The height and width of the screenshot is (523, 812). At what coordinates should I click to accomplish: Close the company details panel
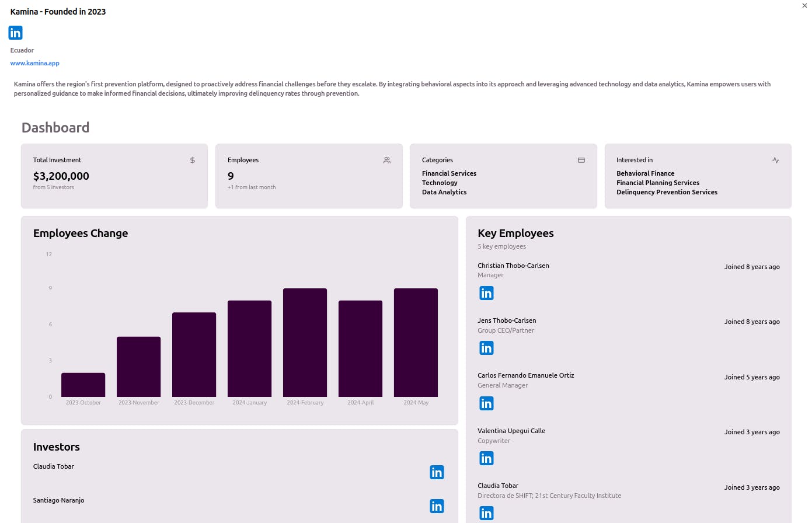point(804,5)
